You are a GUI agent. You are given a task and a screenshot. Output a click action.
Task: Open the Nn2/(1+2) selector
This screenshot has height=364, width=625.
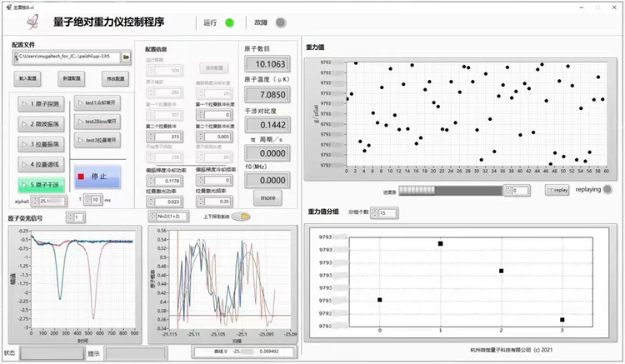(168, 217)
